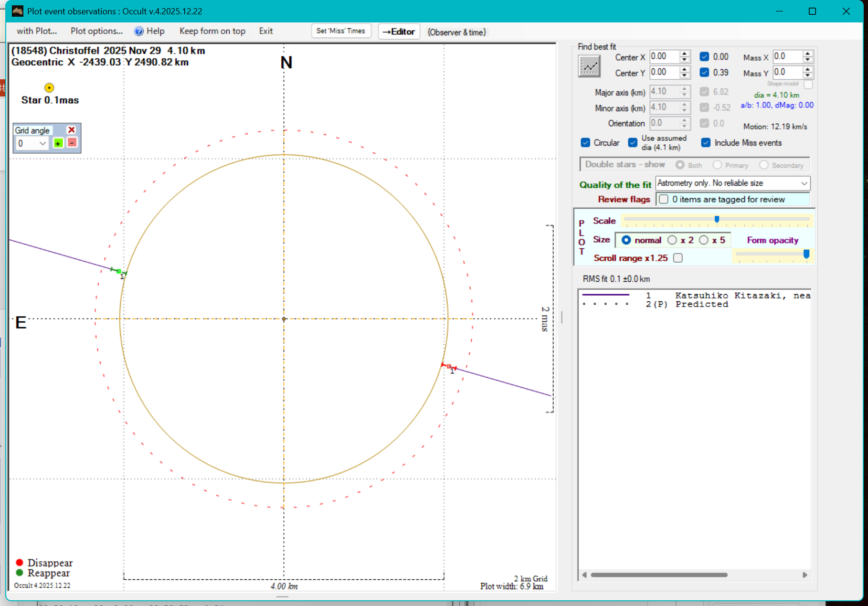
Task: Click the red minus grid angle button
Action: tap(72, 143)
